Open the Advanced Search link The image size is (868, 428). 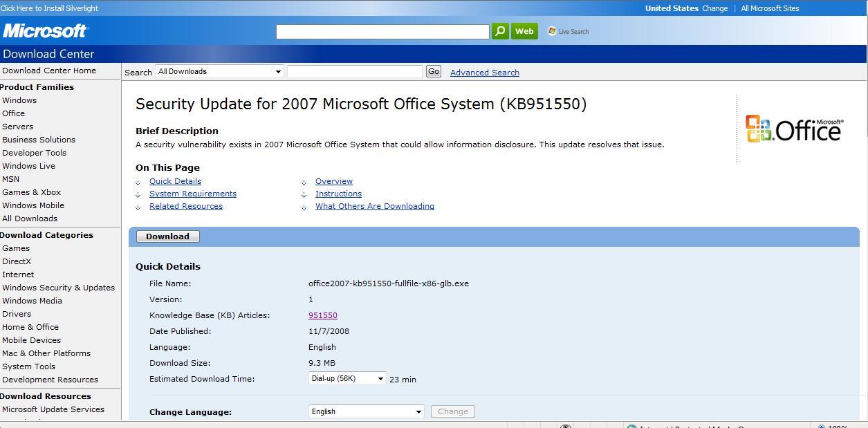(x=485, y=73)
